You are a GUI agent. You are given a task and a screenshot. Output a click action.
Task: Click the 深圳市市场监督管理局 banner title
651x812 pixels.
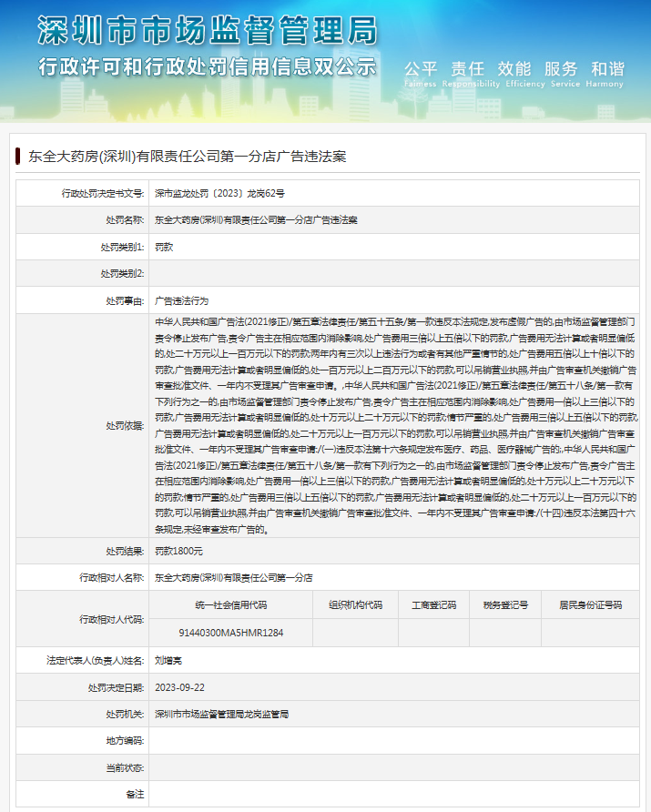coord(208,31)
